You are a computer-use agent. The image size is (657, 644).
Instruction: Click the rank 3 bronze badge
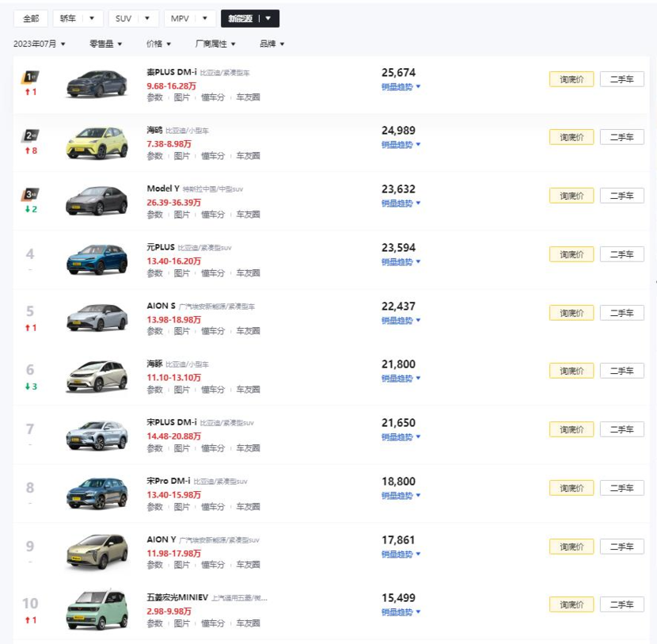(30, 194)
